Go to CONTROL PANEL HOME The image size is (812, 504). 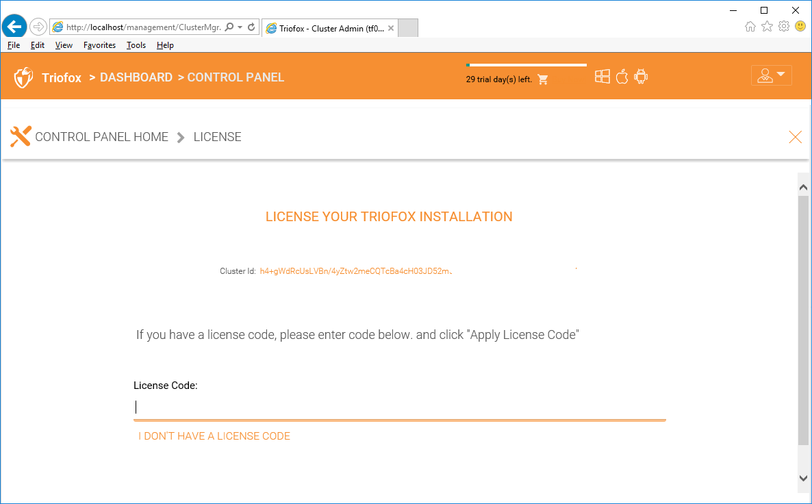tap(101, 137)
